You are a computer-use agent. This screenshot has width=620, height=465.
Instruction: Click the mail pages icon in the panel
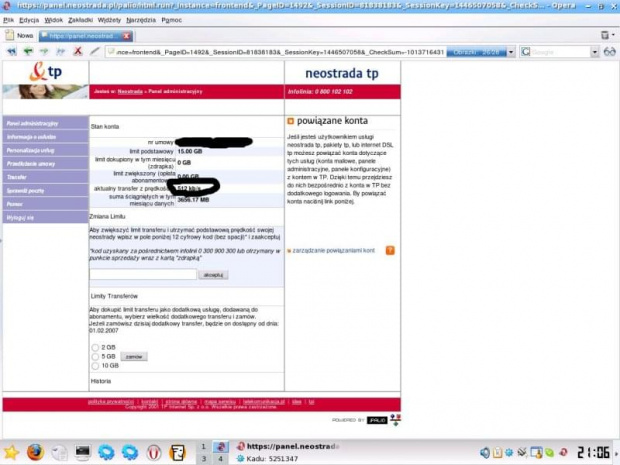coord(59,452)
